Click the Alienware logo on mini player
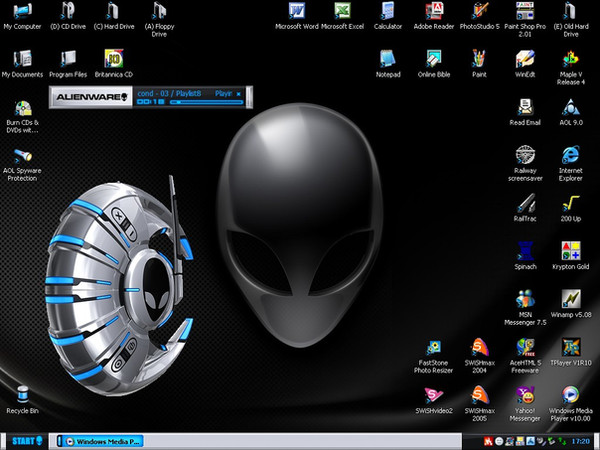 click(90, 97)
